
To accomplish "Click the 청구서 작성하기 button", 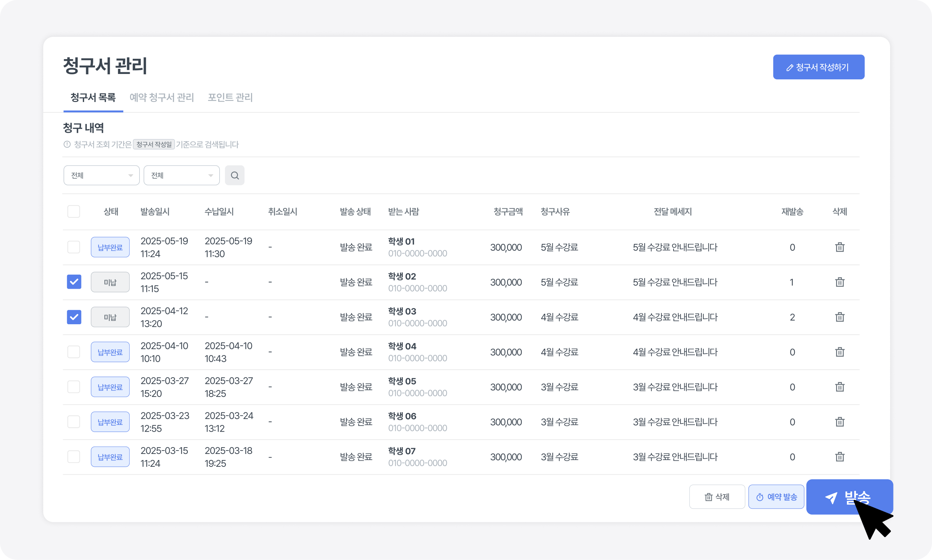I will (x=818, y=67).
